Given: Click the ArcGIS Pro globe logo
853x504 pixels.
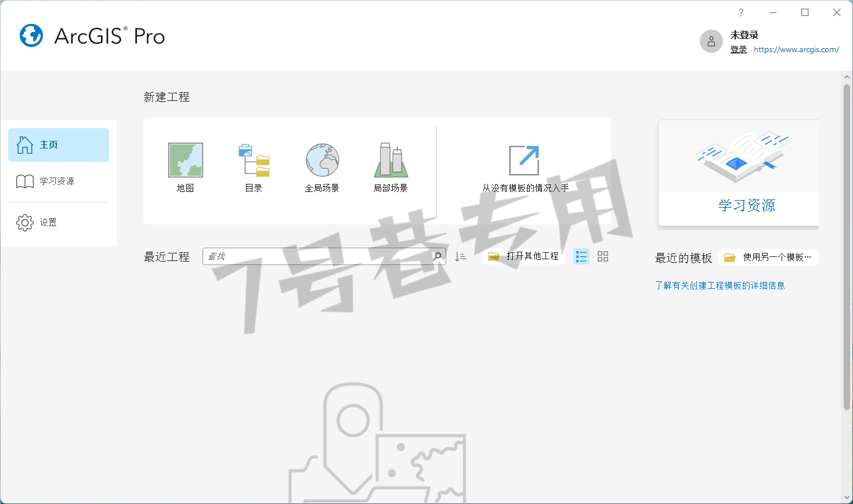Looking at the screenshot, I should 31,35.
